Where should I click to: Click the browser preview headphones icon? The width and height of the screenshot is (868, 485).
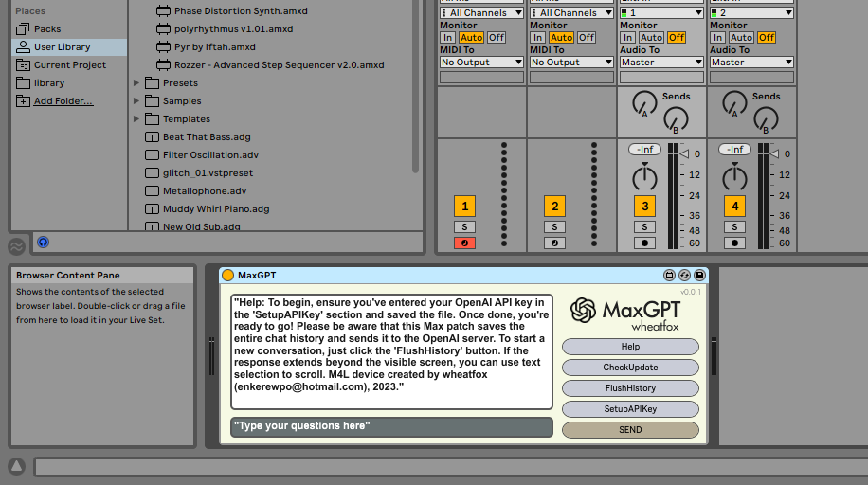pyautogui.click(x=43, y=242)
